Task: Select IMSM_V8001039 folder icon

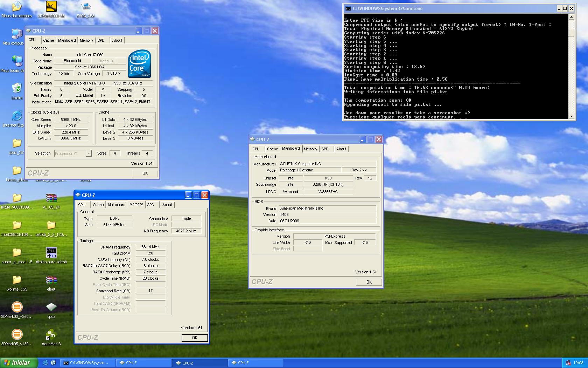Action: (x=17, y=201)
